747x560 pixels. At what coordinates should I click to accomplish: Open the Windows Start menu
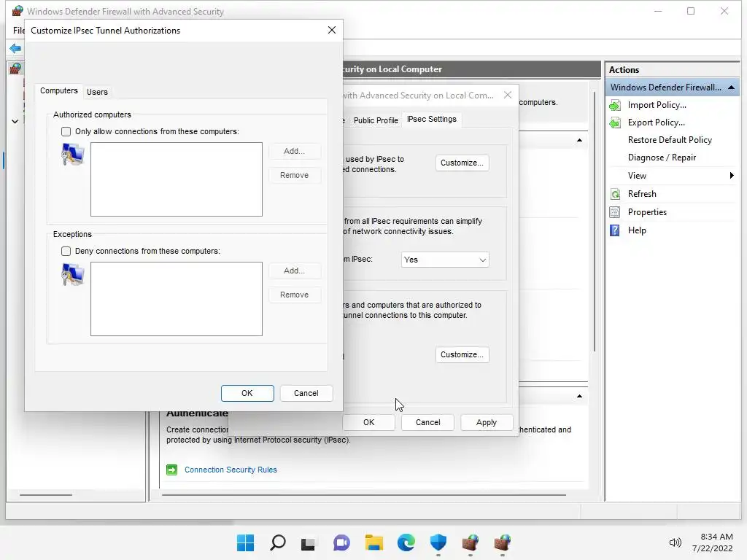click(x=245, y=542)
